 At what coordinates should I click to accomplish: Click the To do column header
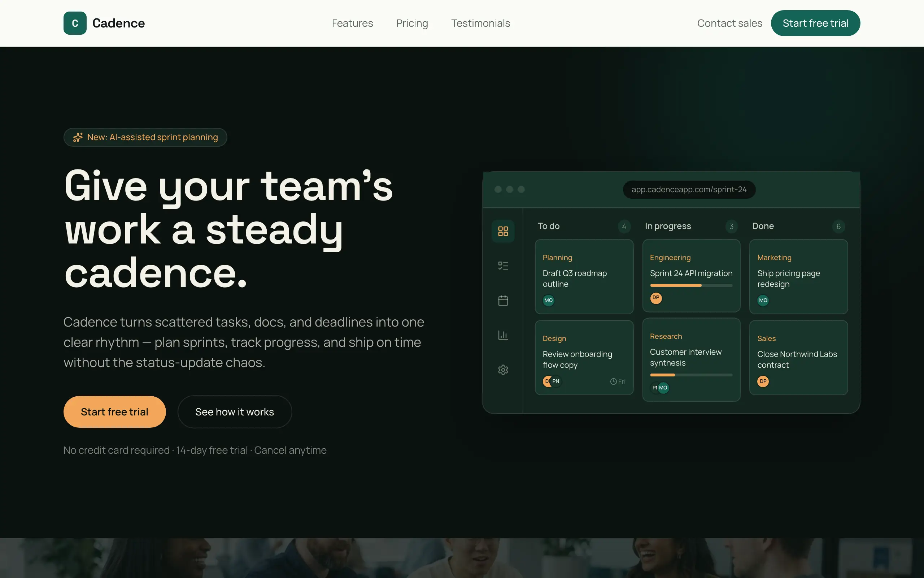[x=548, y=226]
